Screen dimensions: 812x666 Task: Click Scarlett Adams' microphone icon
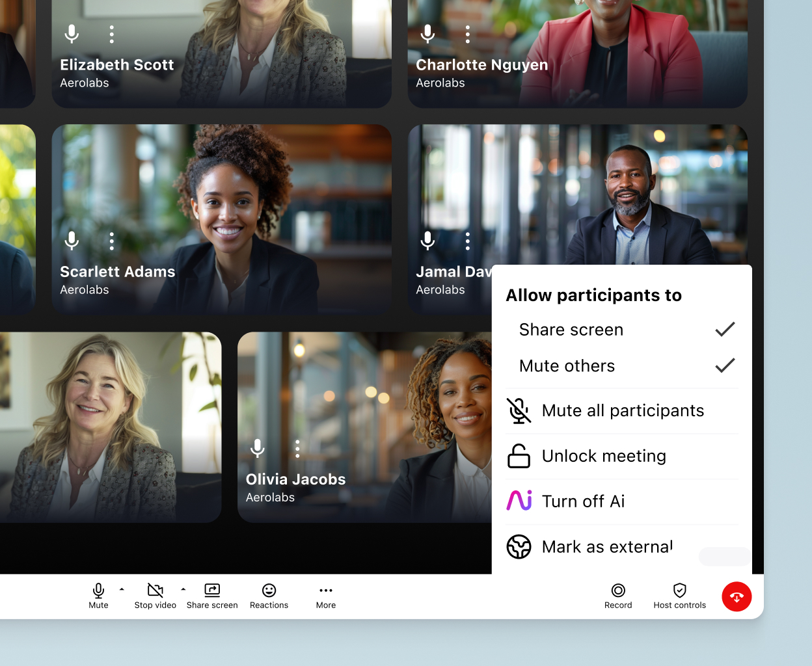tap(72, 240)
